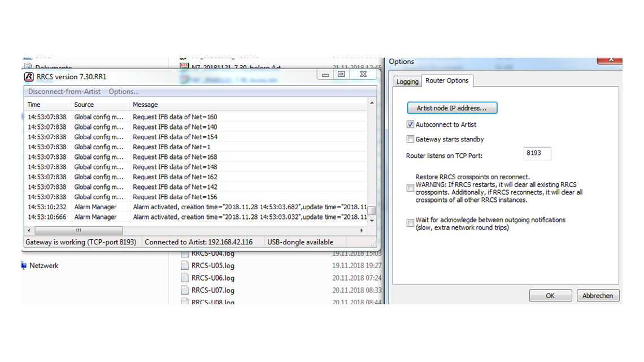Enable Gateway starts standby
The width and height of the screenshot is (644, 362).
(410, 139)
